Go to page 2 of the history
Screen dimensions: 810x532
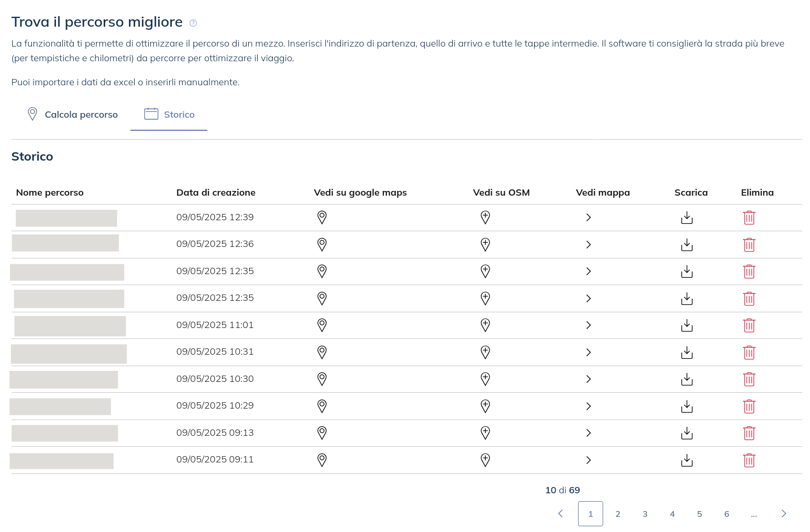pos(618,514)
